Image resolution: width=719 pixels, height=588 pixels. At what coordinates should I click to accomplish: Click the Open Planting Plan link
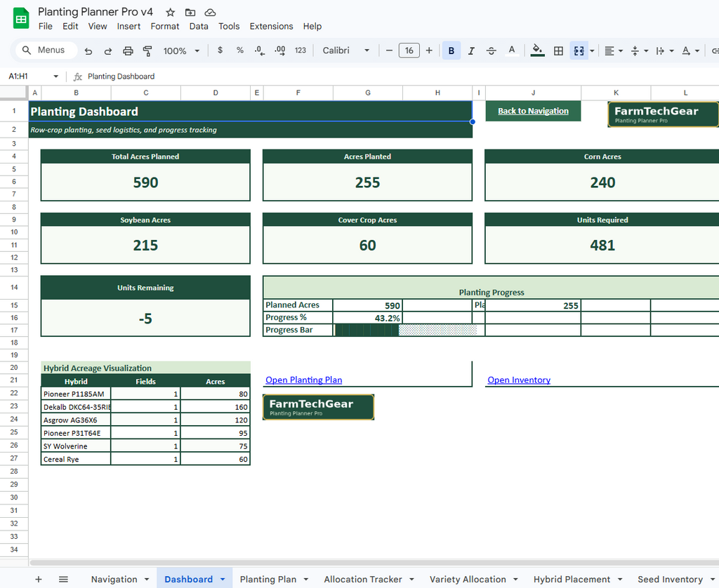(303, 380)
